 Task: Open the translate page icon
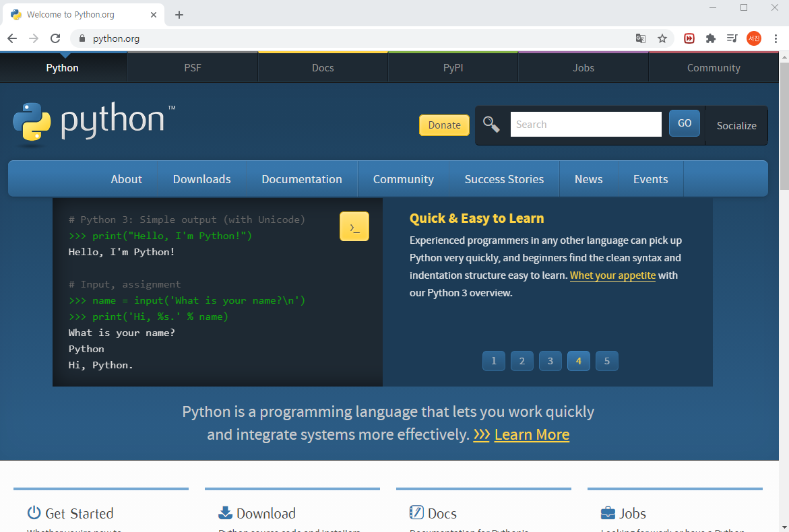tap(641, 38)
